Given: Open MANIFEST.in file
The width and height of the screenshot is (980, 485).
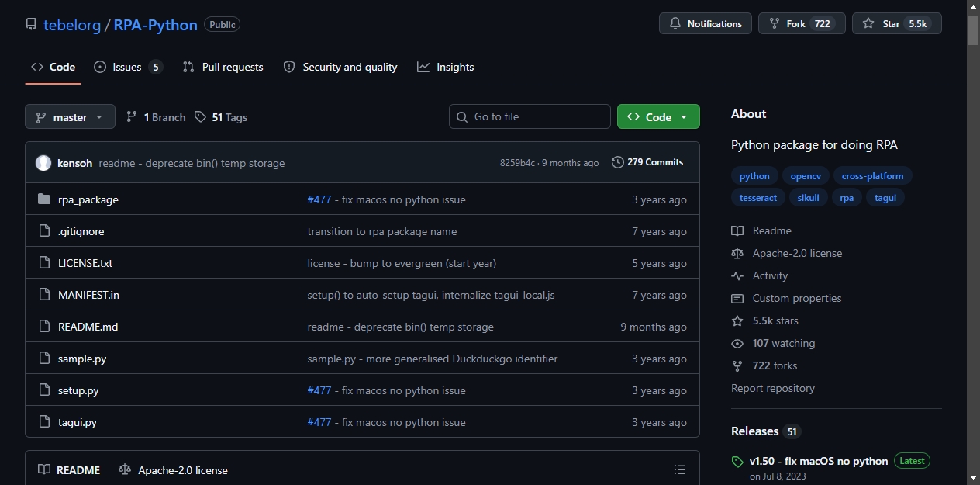Looking at the screenshot, I should click(88, 295).
